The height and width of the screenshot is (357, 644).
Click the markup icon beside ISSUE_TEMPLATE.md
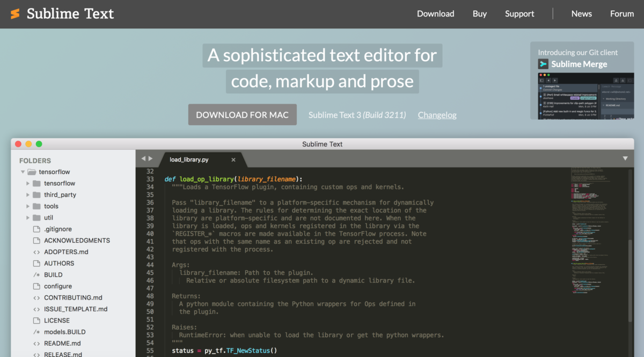point(36,309)
